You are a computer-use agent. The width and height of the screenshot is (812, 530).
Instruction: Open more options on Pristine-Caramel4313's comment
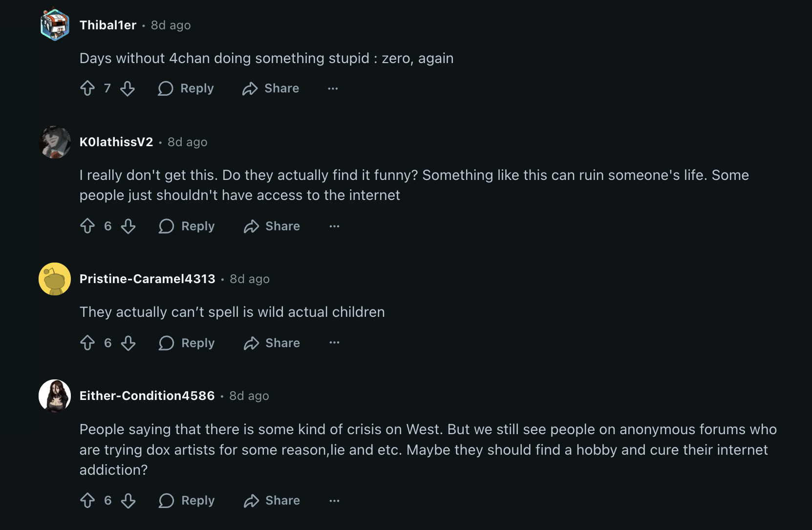pyautogui.click(x=334, y=343)
